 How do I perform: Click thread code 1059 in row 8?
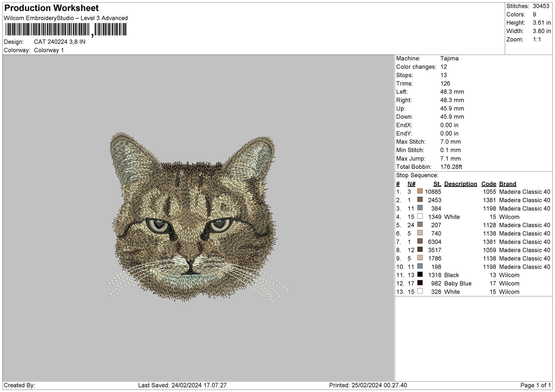tap(489, 250)
